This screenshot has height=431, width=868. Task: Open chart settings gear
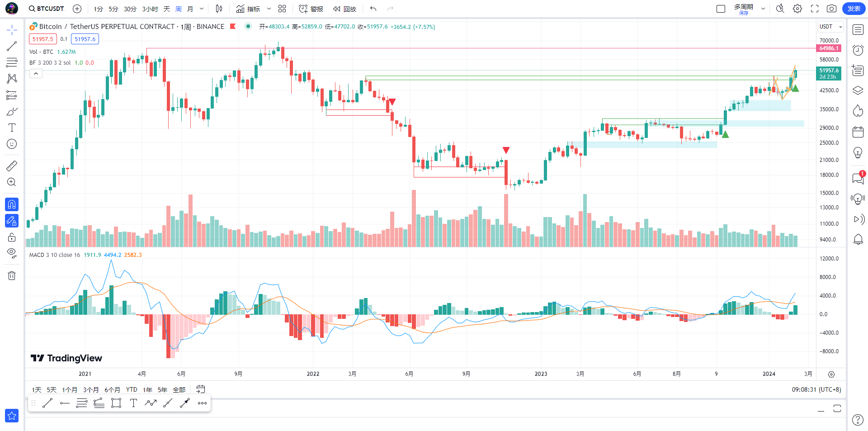click(797, 9)
